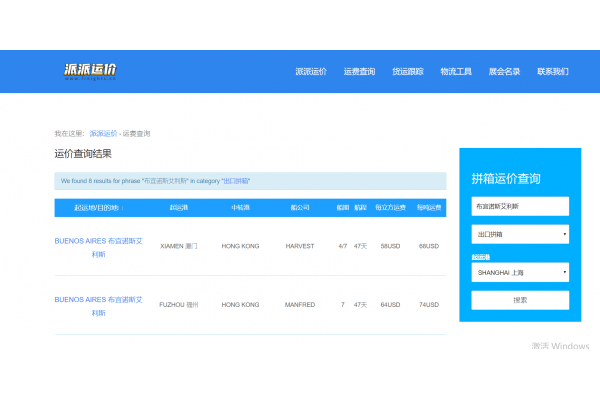Click the 中转港 column header
The width and height of the screenshot is (600, 400).
point(240,208)
